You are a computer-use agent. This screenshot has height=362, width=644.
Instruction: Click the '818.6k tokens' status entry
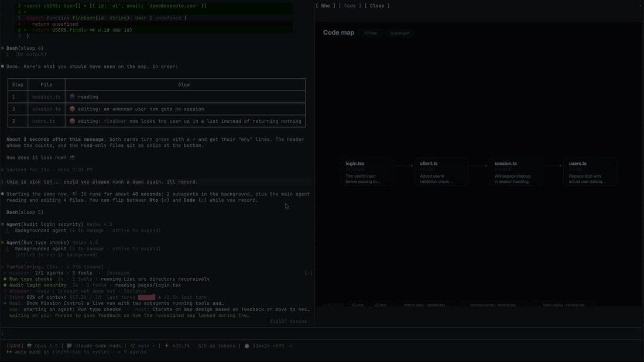click(x=217, y=346)
